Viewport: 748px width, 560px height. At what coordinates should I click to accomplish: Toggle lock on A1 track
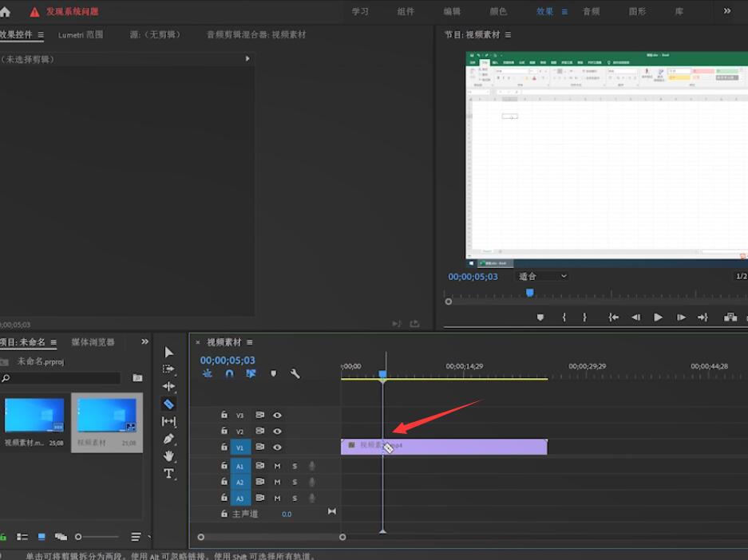pos(224,465)
